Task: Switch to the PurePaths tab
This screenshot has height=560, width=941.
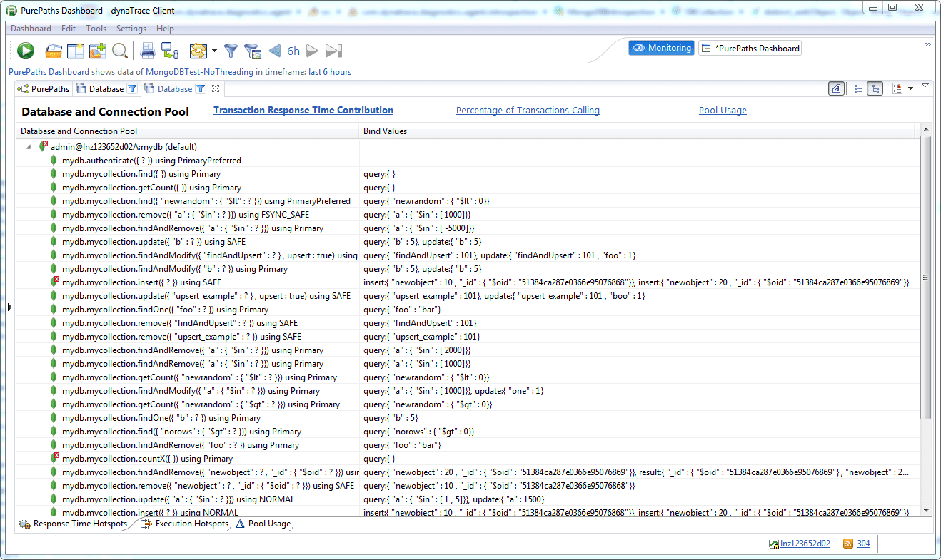Action: pyautogui.click(x=44, y=89)
